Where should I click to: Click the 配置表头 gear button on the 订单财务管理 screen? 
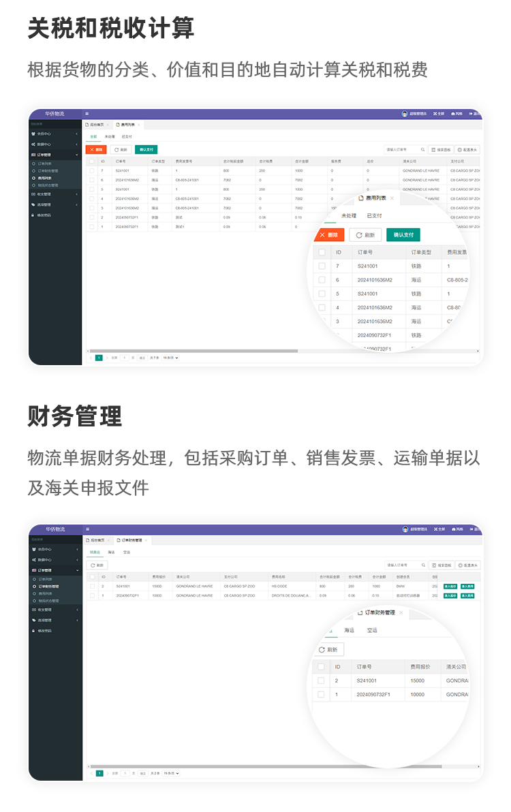point(468,565)
